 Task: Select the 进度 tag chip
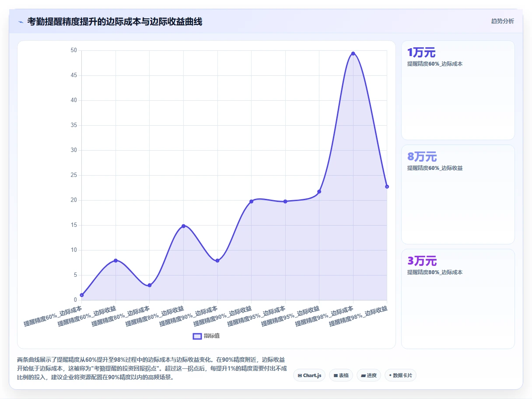369,375
